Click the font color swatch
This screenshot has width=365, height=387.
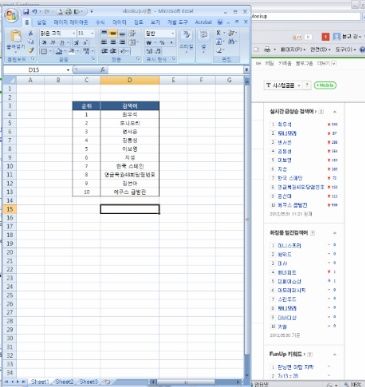(x=72, y=51)
